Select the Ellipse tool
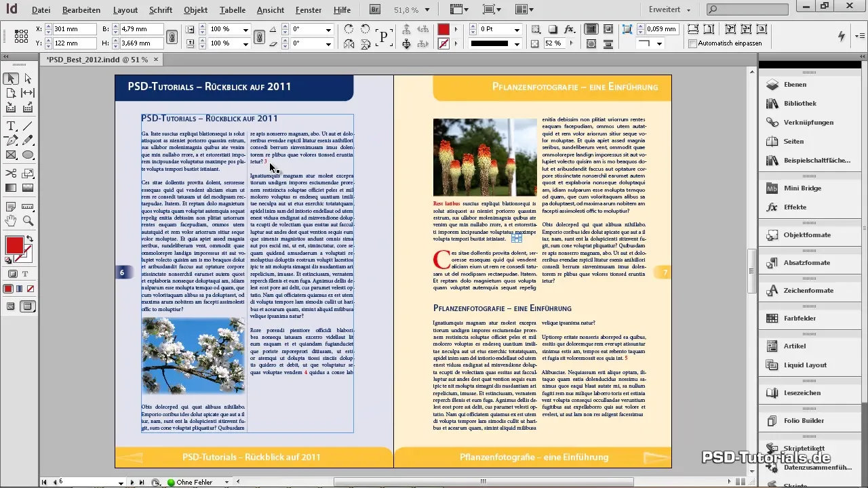Image resolution: width=868 pixels, height=488 pixels. click(x=28, y=155)
